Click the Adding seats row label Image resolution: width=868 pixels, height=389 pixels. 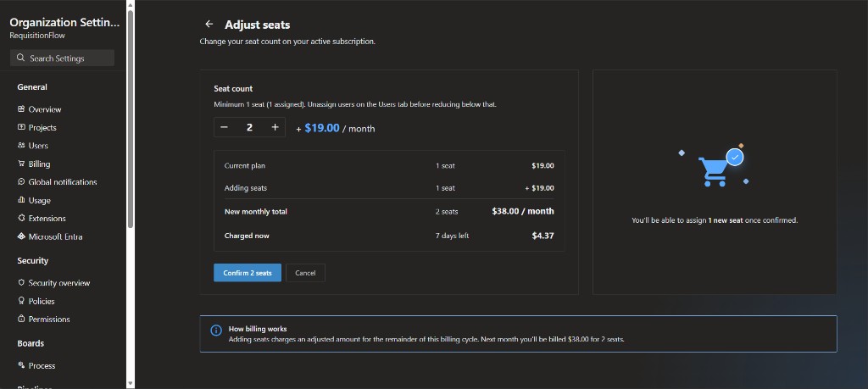(245, 188)
